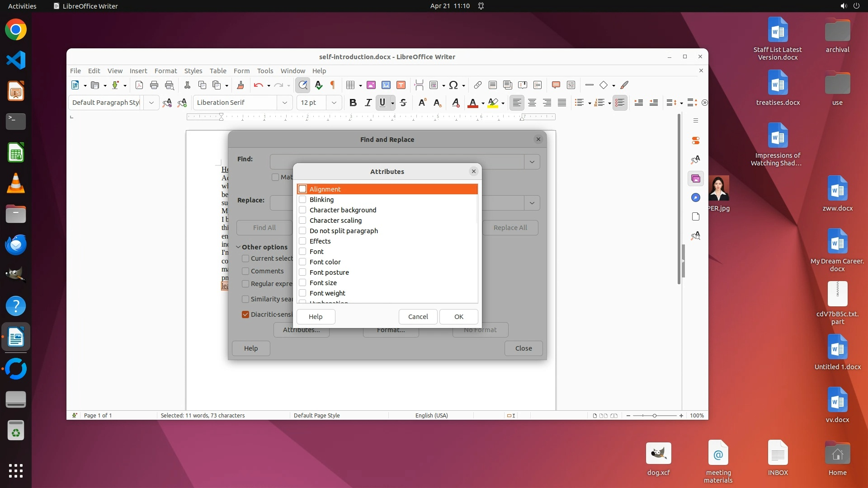Click the Strikethrough icon
The width and height of the screenshot is (868, 488).
pos(403,103)
